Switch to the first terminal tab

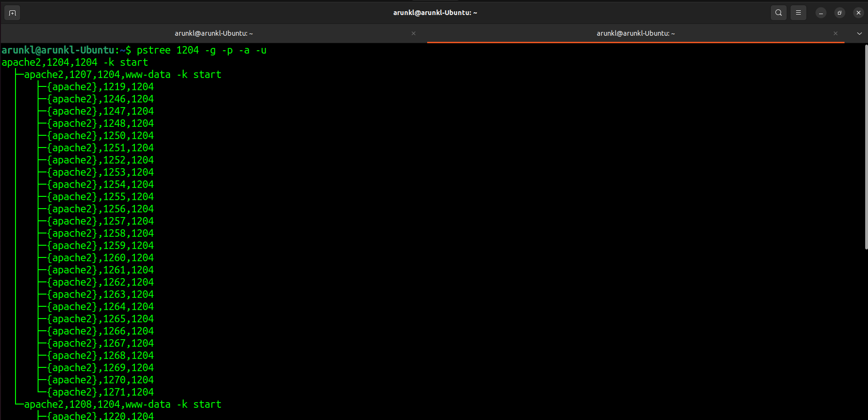214,33
